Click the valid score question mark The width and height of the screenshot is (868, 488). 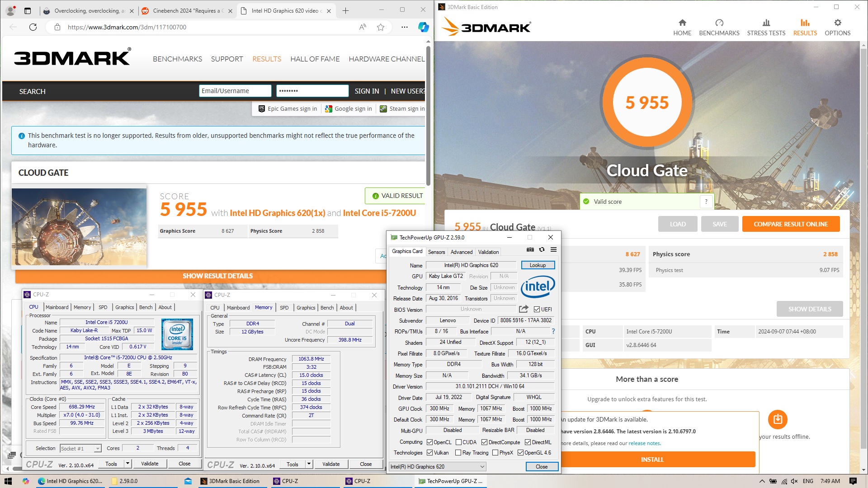pyautogui.click(x=706, y=202)
